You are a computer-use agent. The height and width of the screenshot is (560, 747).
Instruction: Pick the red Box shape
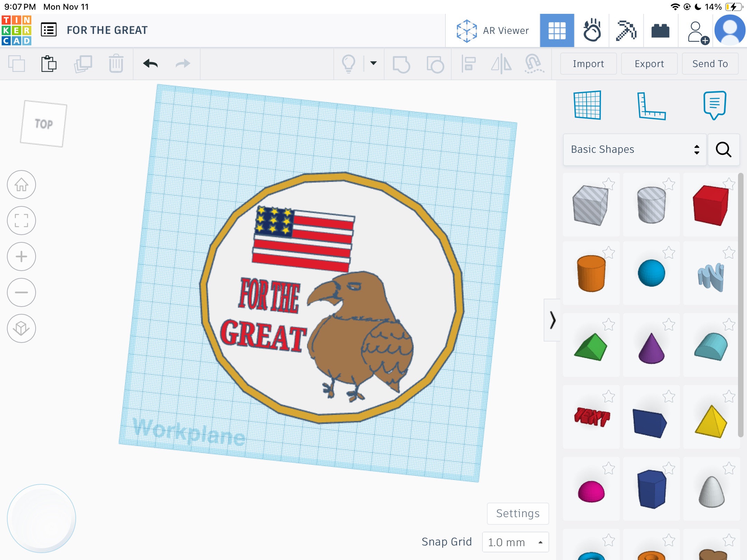click(711, 205)
